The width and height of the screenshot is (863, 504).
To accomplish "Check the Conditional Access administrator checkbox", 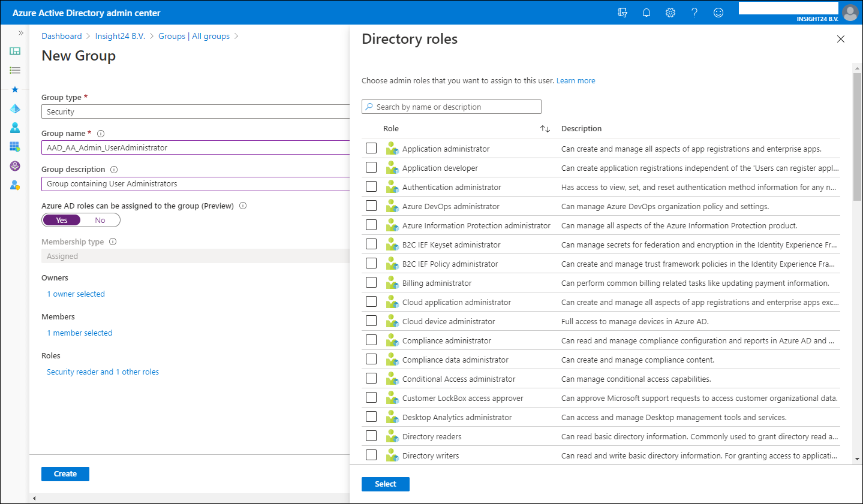I will coord(371,378).
